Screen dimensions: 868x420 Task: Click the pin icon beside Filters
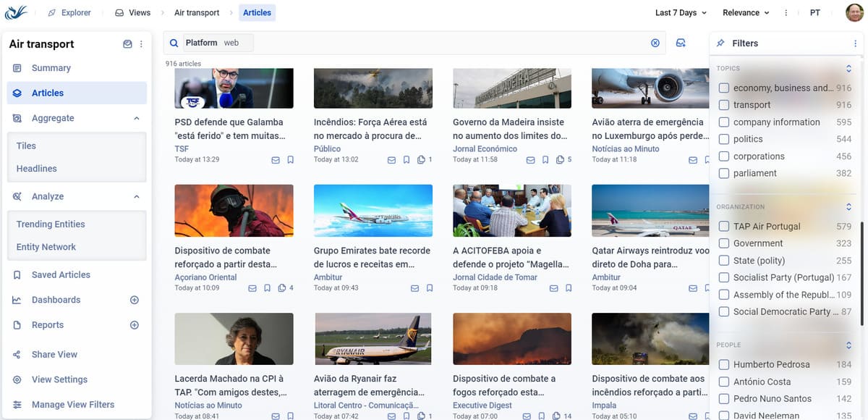click(720, 43)
